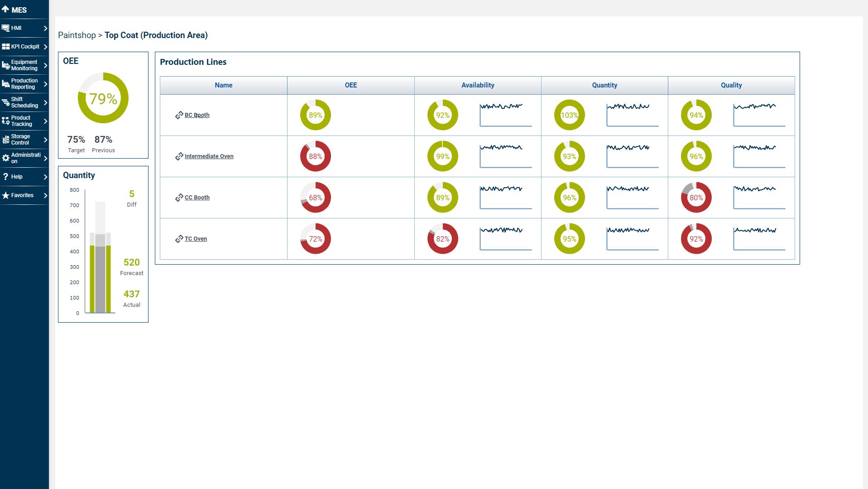This screenshot has height=489, width=868.
Task: Click the MES home arrow icon
Action: click(5, 10)
